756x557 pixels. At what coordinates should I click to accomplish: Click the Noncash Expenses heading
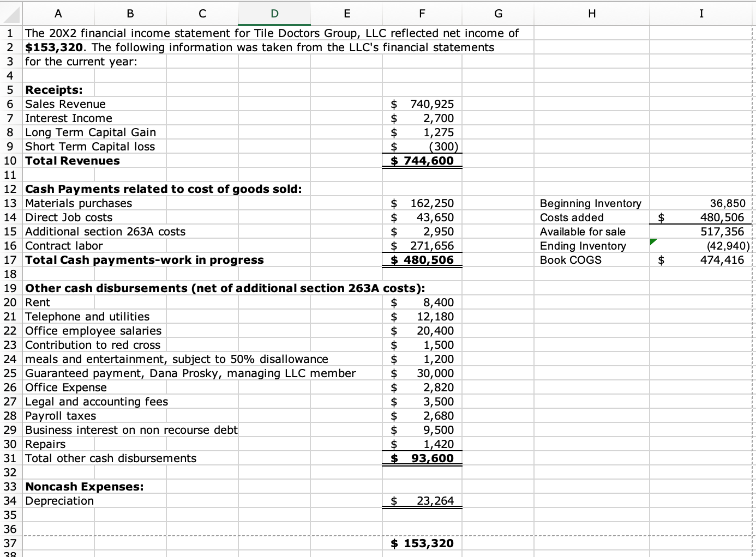click(85, 487)
